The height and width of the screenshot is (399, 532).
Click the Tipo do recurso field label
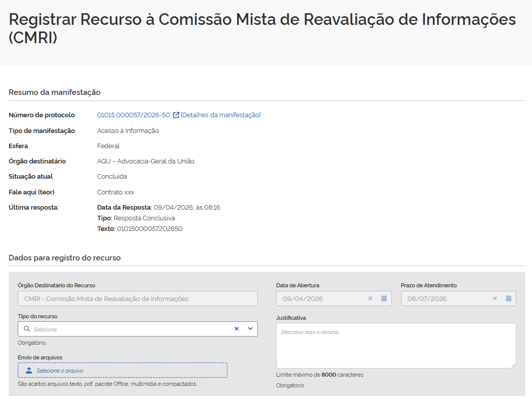tap(38, 316)
